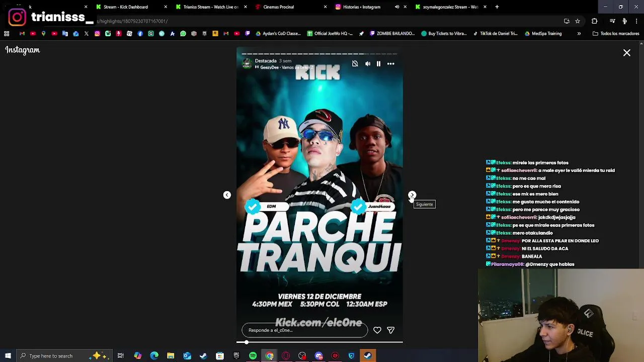644x362 pixels.
Task: Open Epic Games Launcher from taskbar
Action: click(236, 356)
